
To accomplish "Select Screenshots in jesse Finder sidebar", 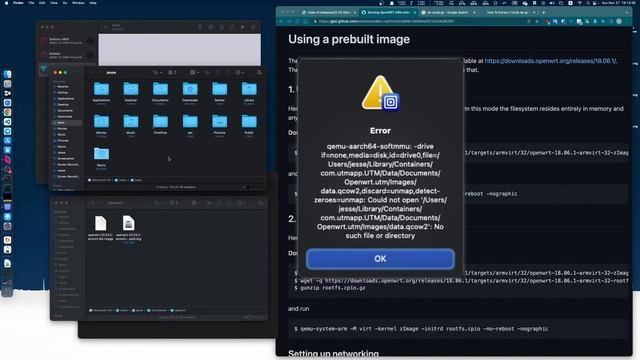I will [x=65, y=158].
